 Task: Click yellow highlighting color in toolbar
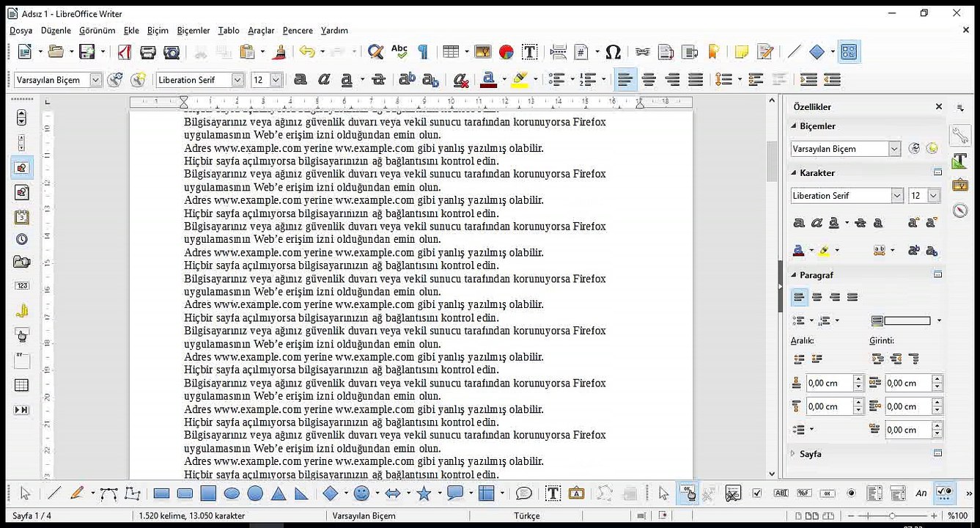520,79
